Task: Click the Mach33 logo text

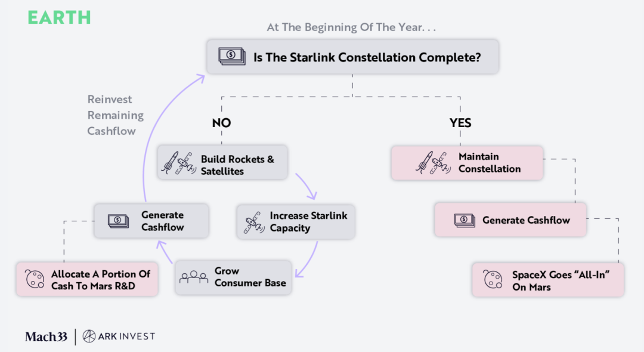Action: point(46,336)
